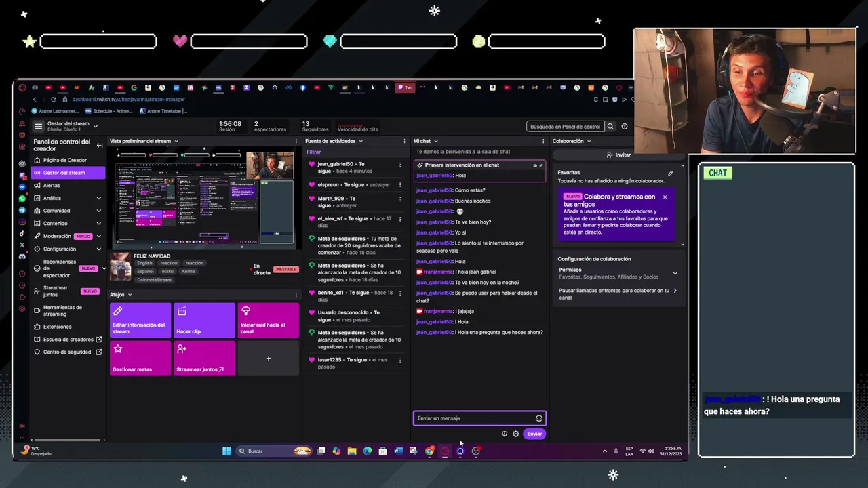Click Iniciar raid hacia el canal
The image size is (868, 488).
(269, 320)
